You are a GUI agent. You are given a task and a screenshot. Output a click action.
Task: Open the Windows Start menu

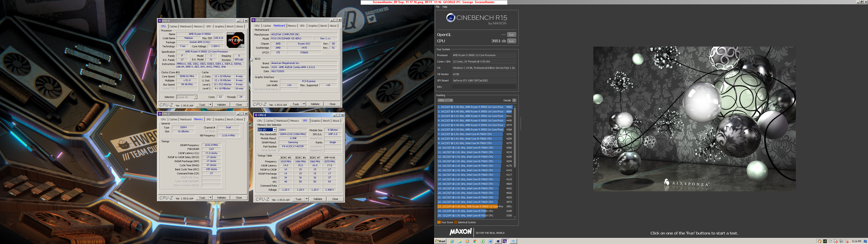pos(440,241)
